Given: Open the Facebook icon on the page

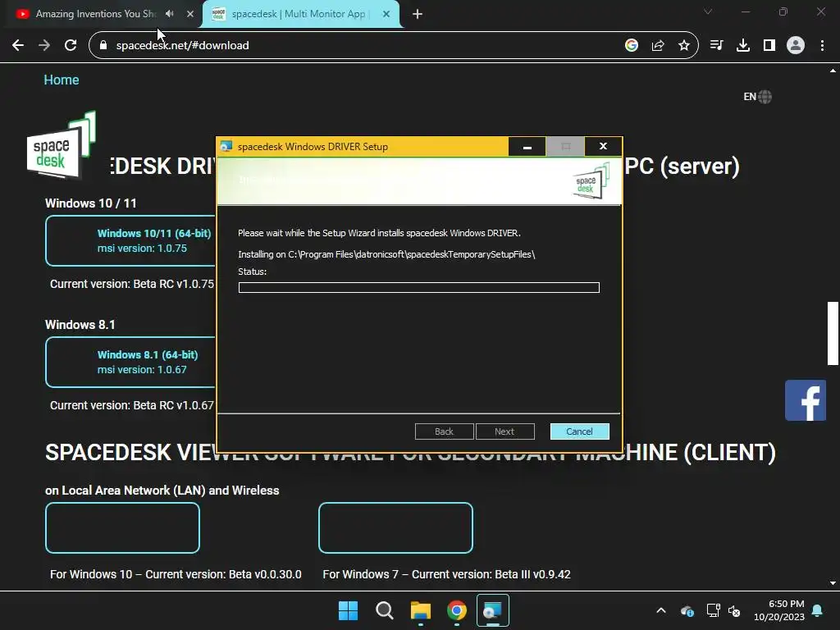Looking at the screenshot, I should (x=806, y=400).
